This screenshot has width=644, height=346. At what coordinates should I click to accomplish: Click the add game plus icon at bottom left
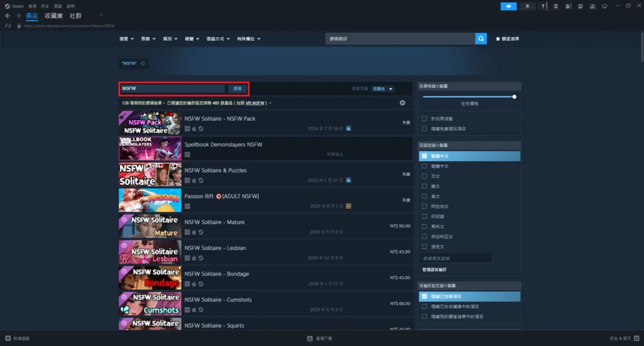coord(8,338)
